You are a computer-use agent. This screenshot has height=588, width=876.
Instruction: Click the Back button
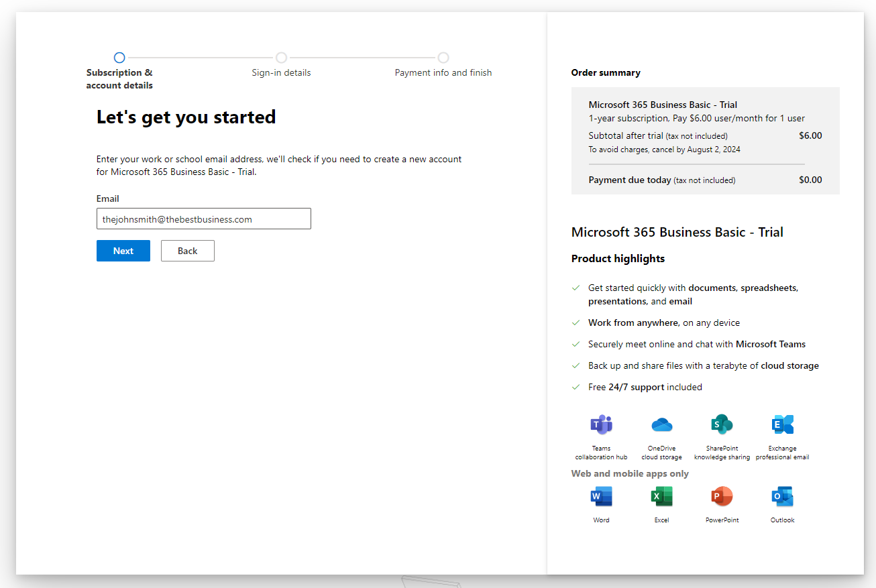point(188,251)
